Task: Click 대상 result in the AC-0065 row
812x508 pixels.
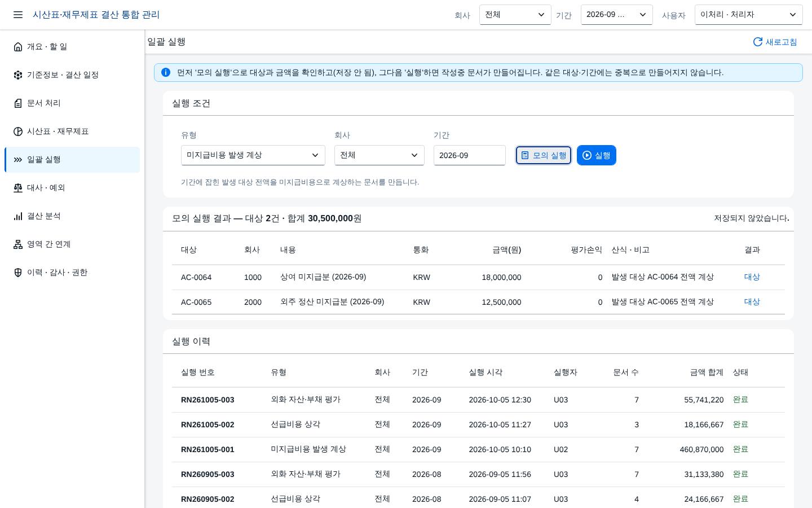Action: tap(752, 302)
